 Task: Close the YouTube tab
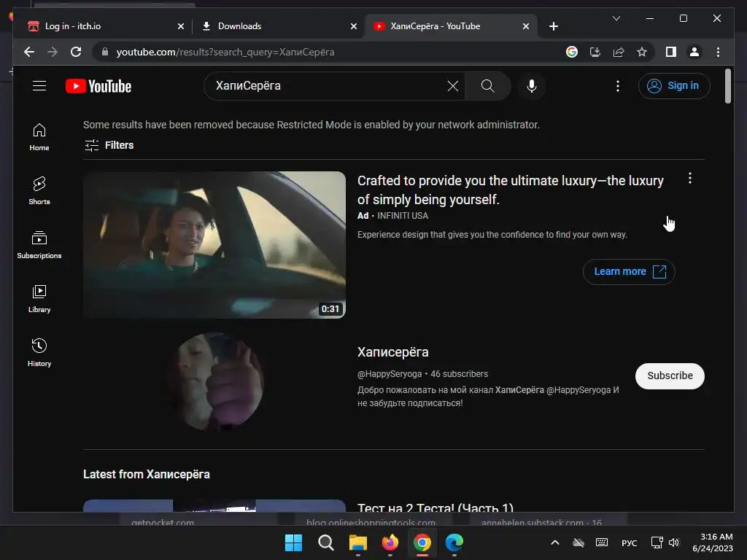tap(526, 26)
